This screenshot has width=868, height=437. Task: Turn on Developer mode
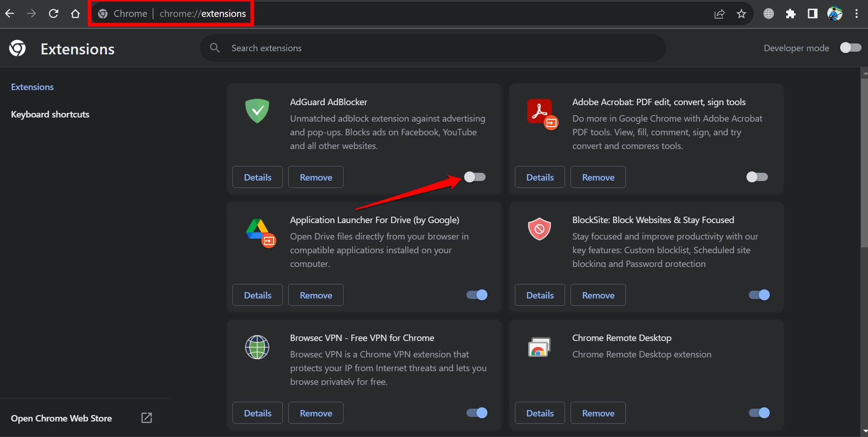click(x=850, y=48)
